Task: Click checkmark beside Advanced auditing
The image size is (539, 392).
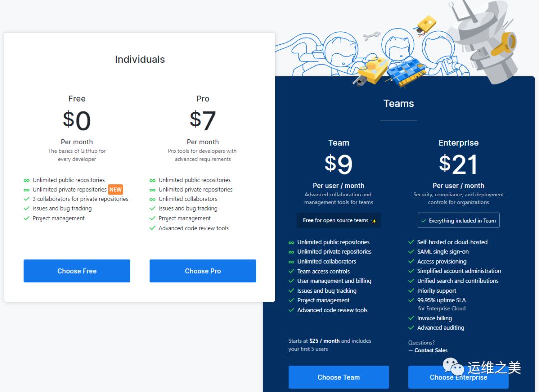Action: (411, 328)
